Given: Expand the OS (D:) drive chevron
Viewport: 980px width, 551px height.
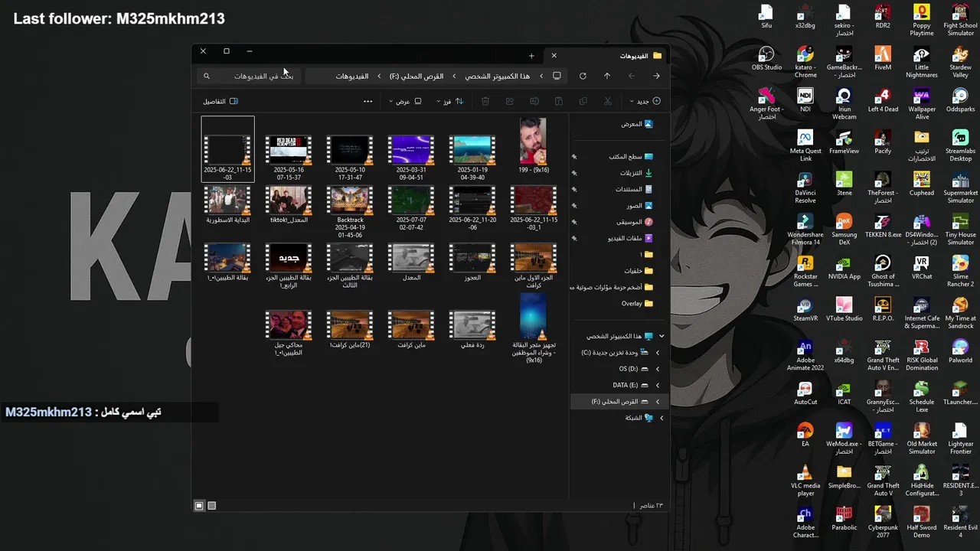Looking at the screenshot, I should click(x=657, y=369).
